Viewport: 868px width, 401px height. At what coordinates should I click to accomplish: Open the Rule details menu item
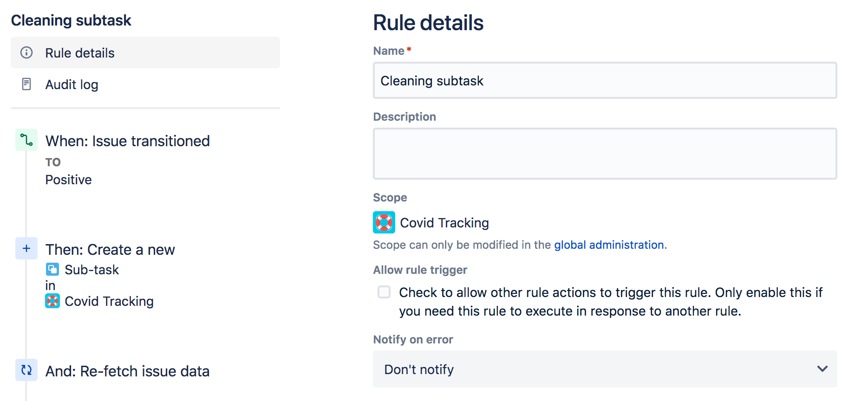click(145, 52)
